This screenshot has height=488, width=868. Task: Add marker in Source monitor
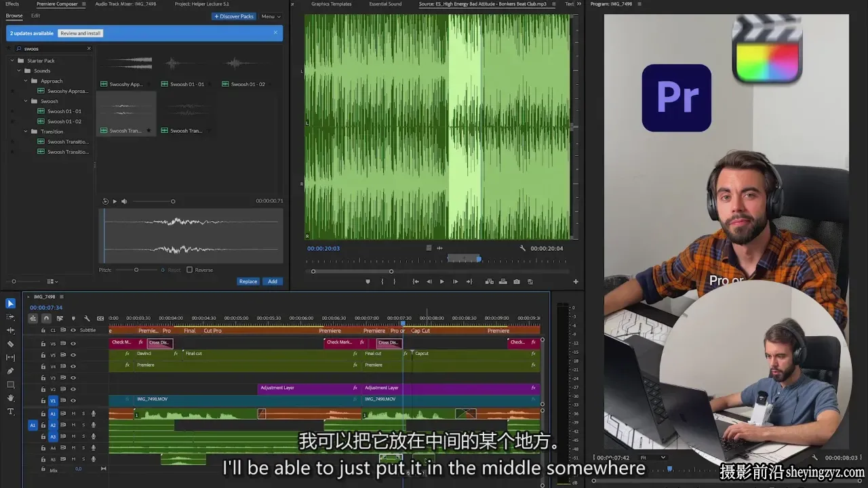click(x=368, y=281)
